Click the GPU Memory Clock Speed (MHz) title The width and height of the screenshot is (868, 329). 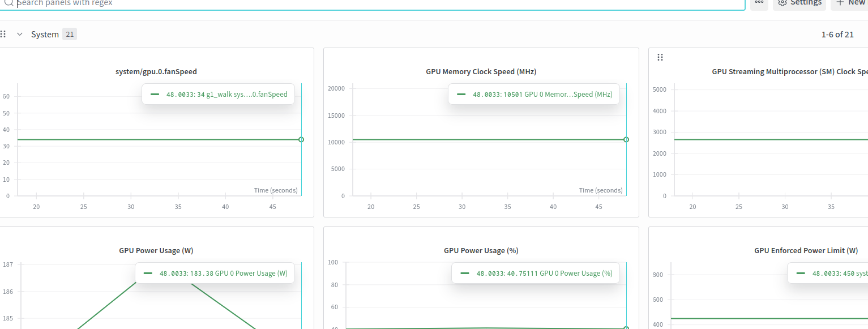point(481,72)
